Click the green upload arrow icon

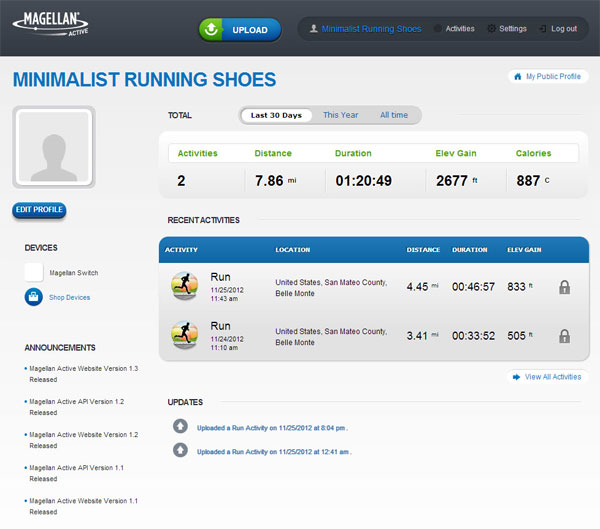pos(211,29)
